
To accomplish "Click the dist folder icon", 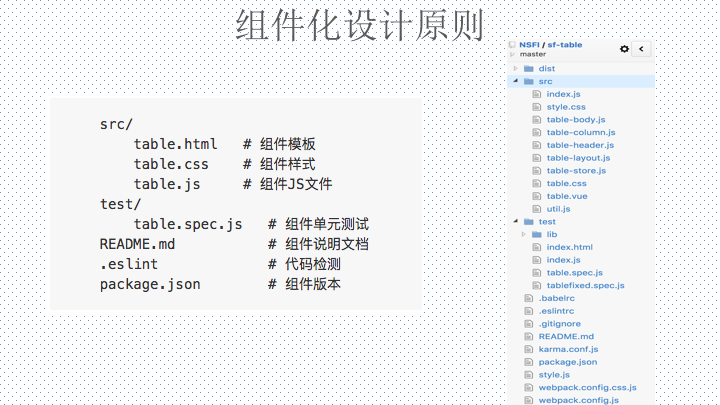I will pos(529,68).
